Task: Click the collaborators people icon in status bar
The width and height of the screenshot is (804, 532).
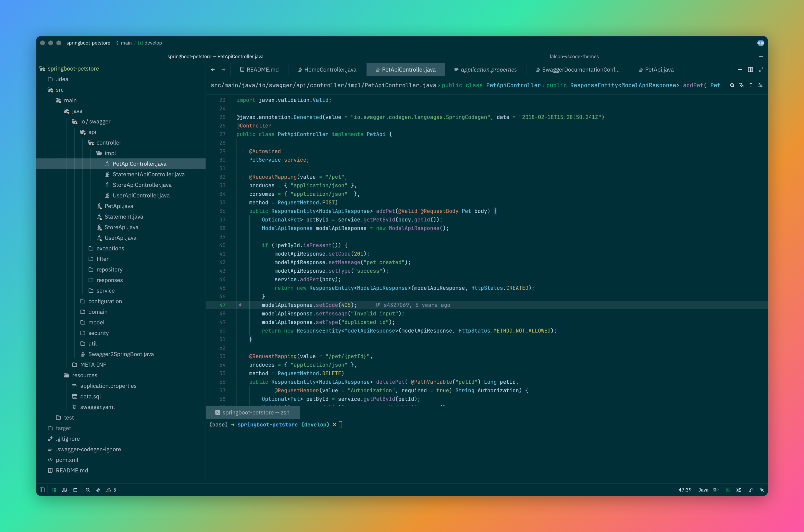Action: click(x=64, y=490)
